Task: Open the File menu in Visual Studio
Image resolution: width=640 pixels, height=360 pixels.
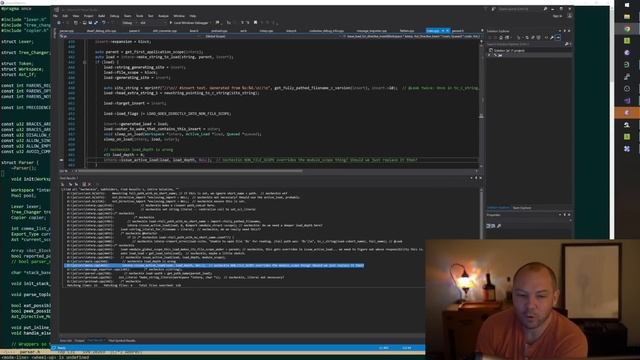Action: point(56,16)
